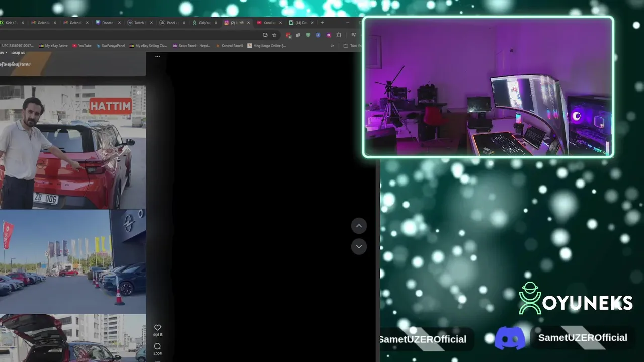Toggle reel sound with the speaker icon
644x362 pixels.
(x=139, y=93)
